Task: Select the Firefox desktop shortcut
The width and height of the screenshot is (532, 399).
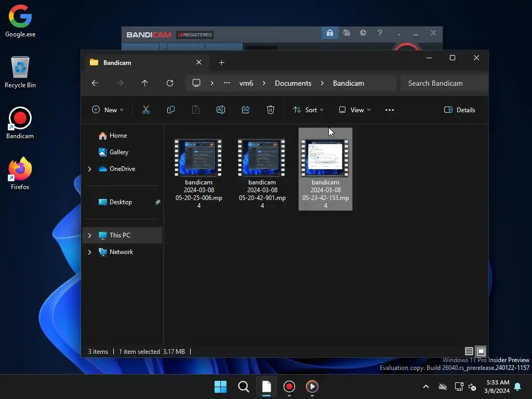Action: (20, 174)
